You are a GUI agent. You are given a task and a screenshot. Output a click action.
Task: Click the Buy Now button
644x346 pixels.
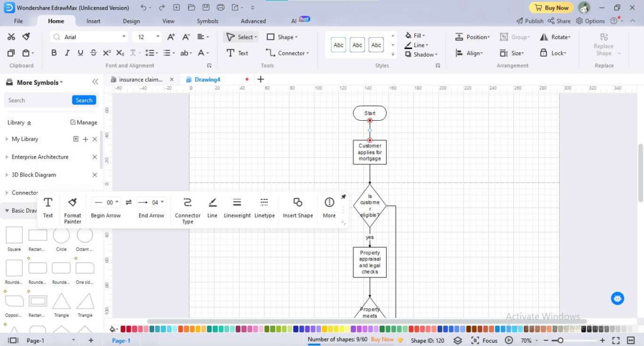(551, 8)
